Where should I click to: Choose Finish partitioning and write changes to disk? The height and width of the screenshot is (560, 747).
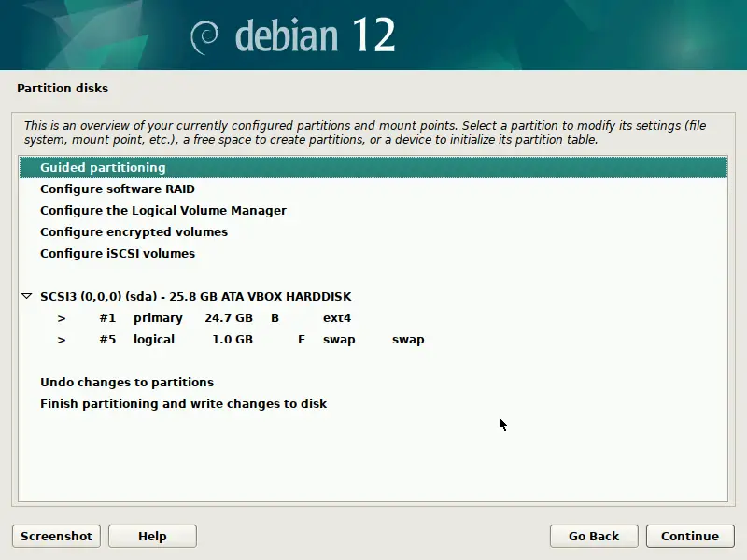[373, 403]
